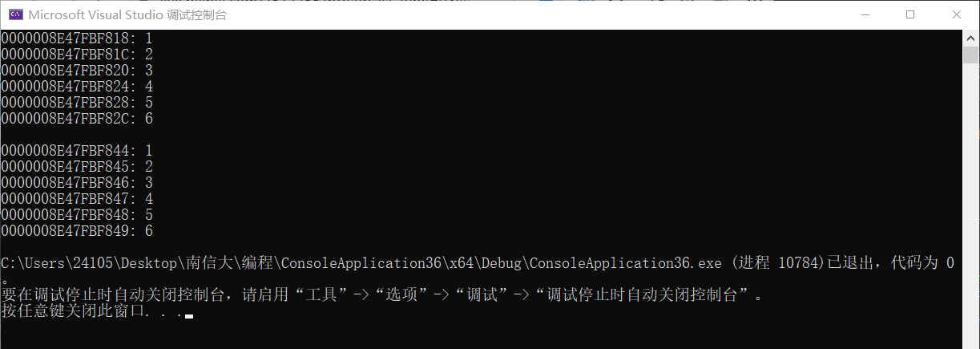This screenshot has height=349, width=980.
Task: Click the output line 0000008E47FBF82C: 6
Action: tap(76, 118)
